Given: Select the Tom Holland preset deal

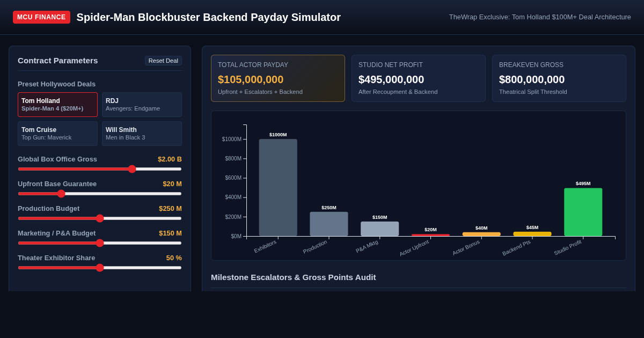Looking at the screenshot, I should [x=57, y=105].
